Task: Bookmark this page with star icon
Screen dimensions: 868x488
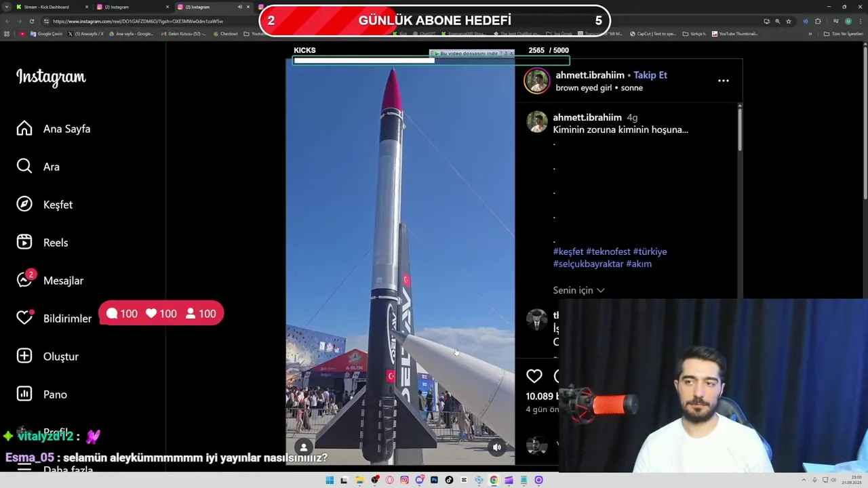Action: pyautogui.click(x=789, y=21)
